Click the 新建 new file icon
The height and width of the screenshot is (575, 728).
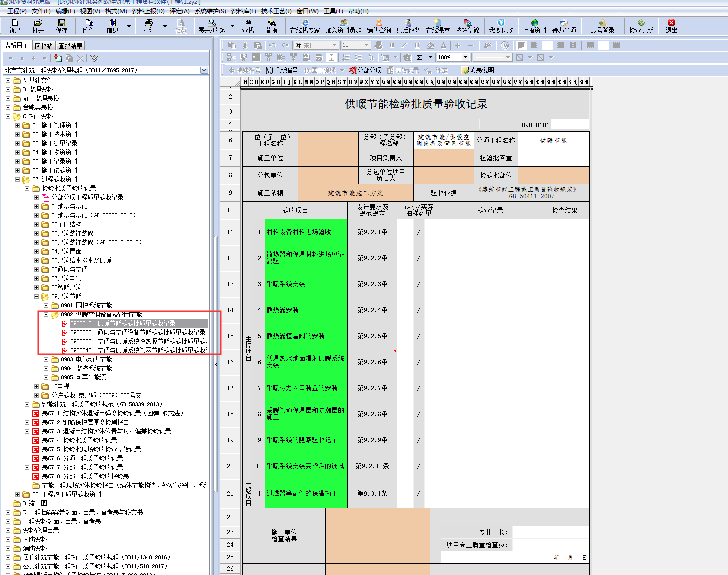coord(15,26)
